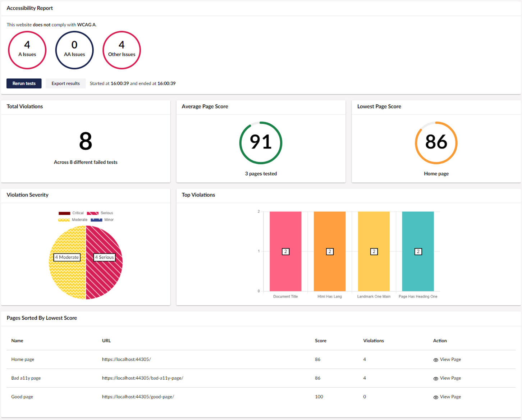Click the Average Page Score gauge
522x420 pixels.
point(261,143)
